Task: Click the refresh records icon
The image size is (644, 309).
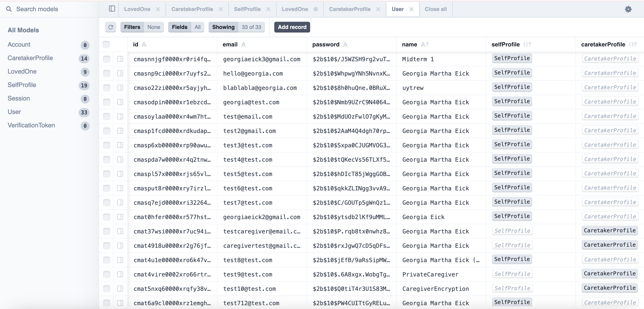Action: pos(110,27)
